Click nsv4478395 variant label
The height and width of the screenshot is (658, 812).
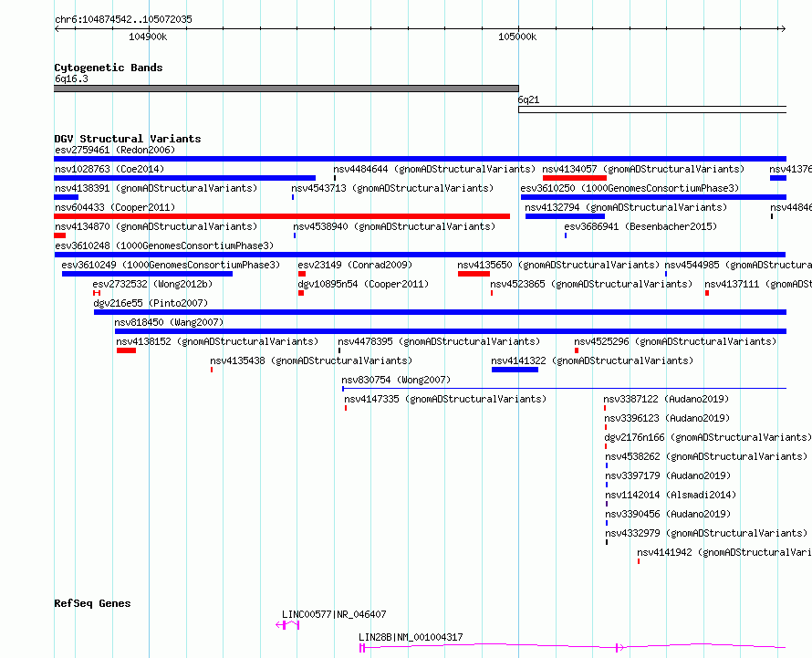tap(439, 341)
